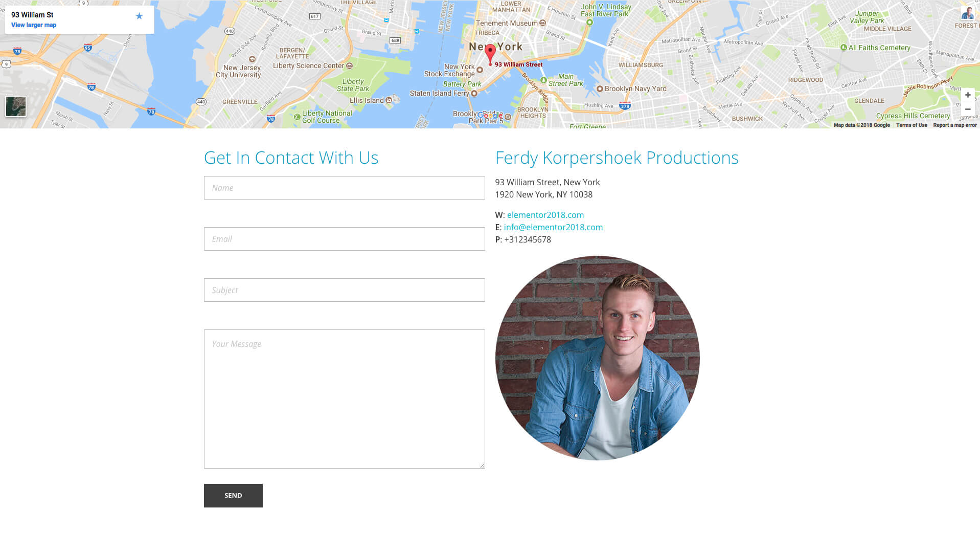
Task: Switch to satellite view thumbnail
Action: click(x=16, y=106)
